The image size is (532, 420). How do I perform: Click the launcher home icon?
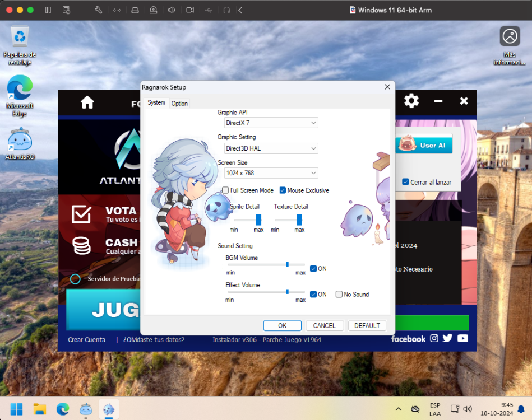87,102
